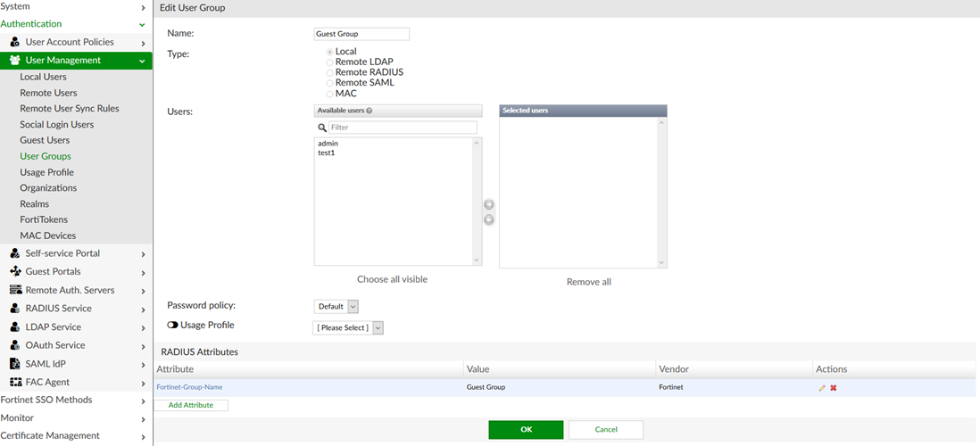Go to the FortiTokens page

(44, 219)
